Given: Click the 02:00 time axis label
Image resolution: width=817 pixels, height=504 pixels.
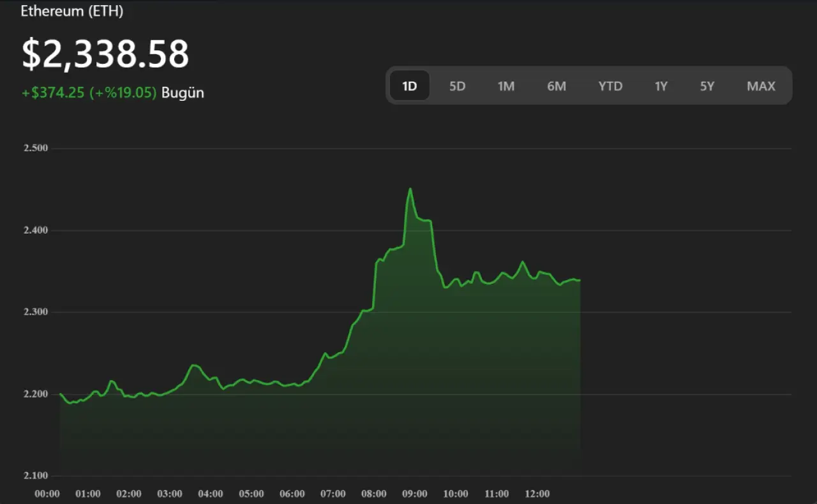Looking at the screenshot, I should pos(129,494).
